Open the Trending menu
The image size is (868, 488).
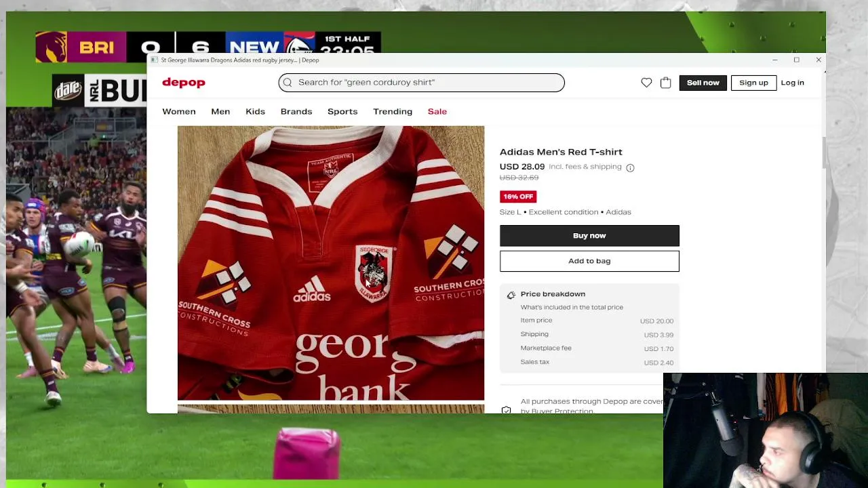point(393,111)
